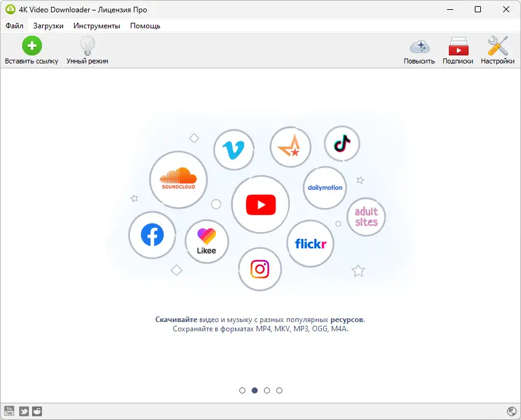Select the third carousel dot
The image size is (521, 420).
267,390
